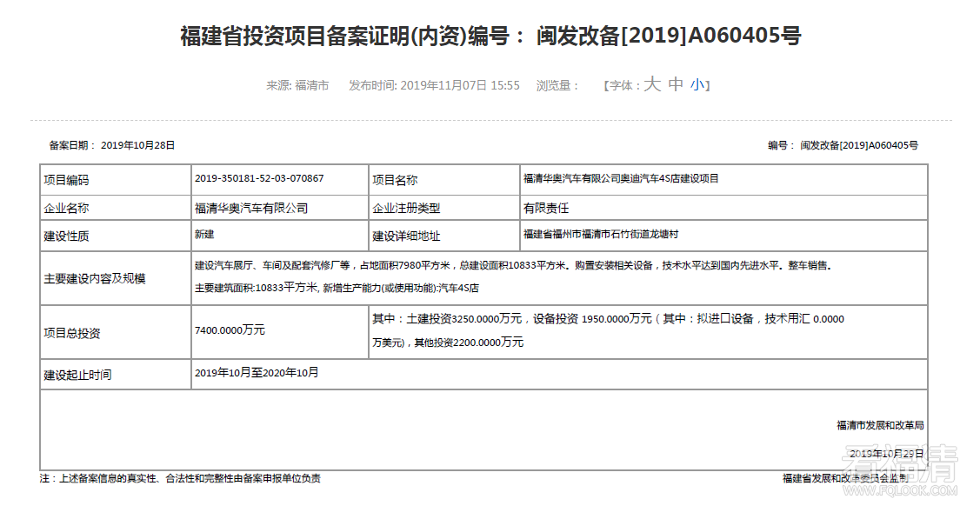Image resolution: width=980 pixels, height=519 pixels.
Task: Click the 主要建设内容及规模 label cell
Action: click(x=116, y=278)
